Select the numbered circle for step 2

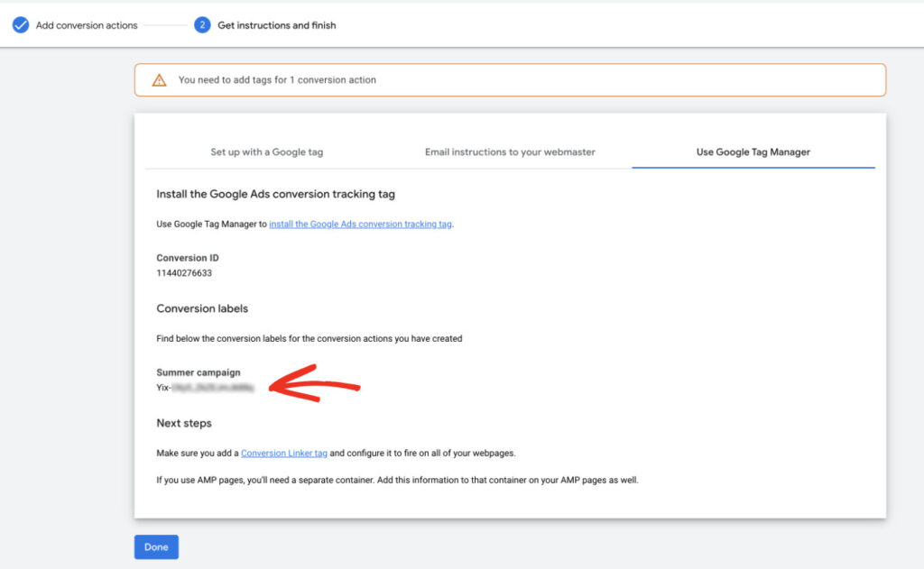pyautogui.click(x=200, y=24)
